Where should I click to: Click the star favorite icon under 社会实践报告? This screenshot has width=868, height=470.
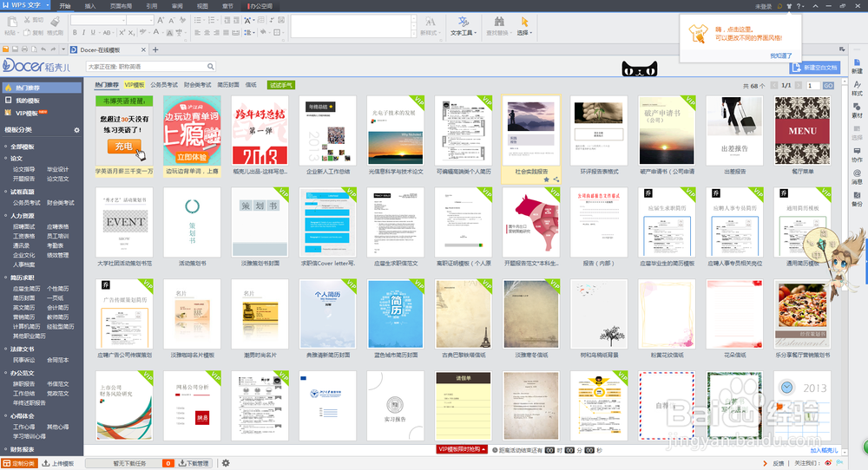(546, 180)
